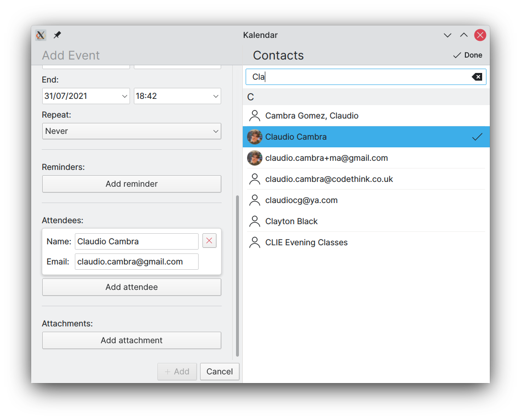
Task: Click Done in Contacts header
Action: pyautogui.click(x=467, y=55)
